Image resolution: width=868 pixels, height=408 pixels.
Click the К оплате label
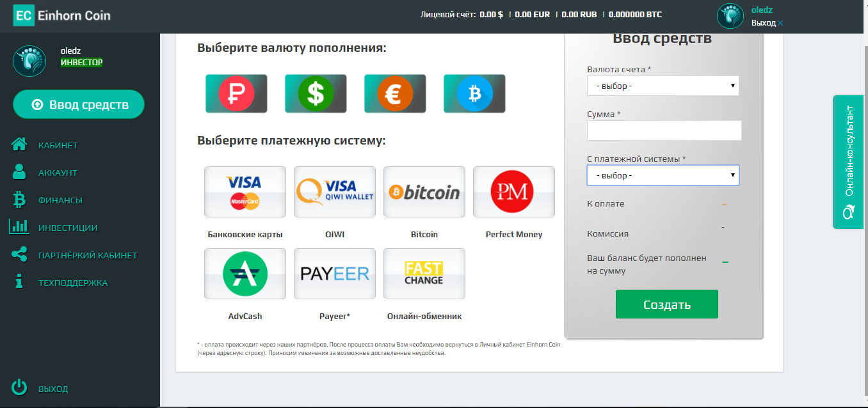[x=606, y=204]
